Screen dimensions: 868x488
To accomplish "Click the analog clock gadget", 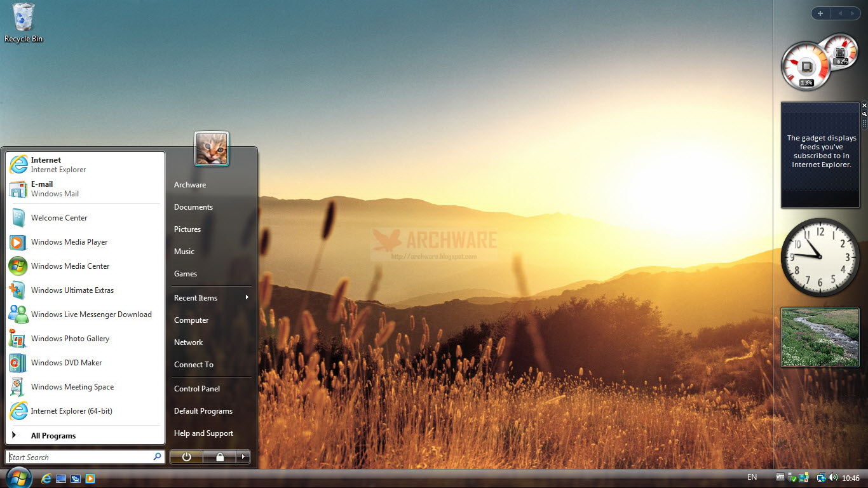I will (x=820, y=257).
